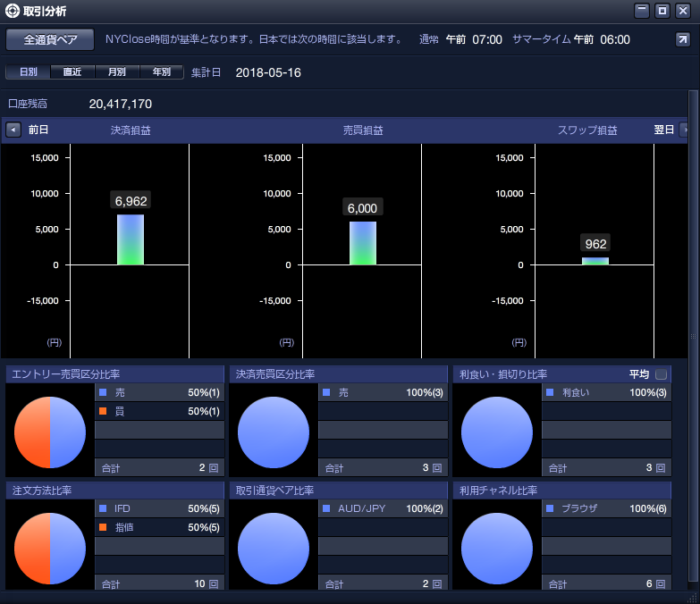700x604 pixels.
Task: Switch to the 年別 tab
Action: click(162, 71)
